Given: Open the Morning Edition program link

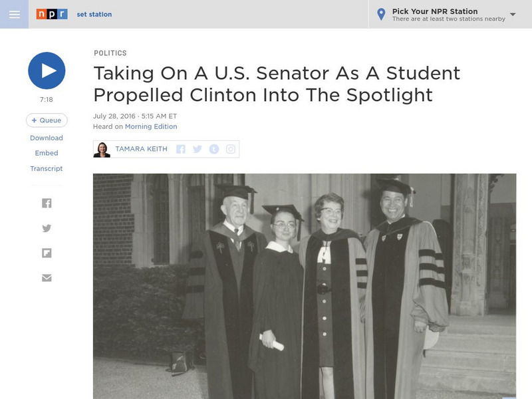Looking at the screenshot, I should point(151,126).
